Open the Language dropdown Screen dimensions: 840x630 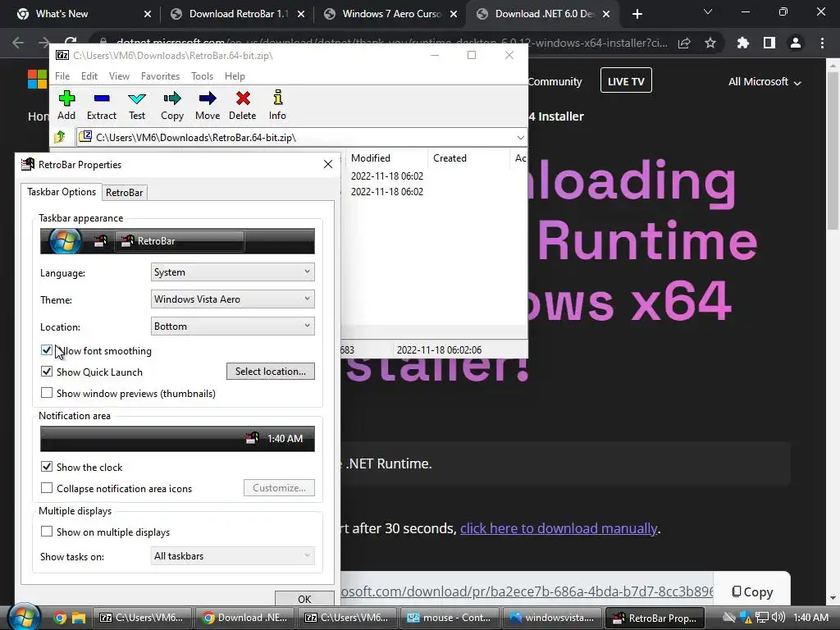click(232, 272)
